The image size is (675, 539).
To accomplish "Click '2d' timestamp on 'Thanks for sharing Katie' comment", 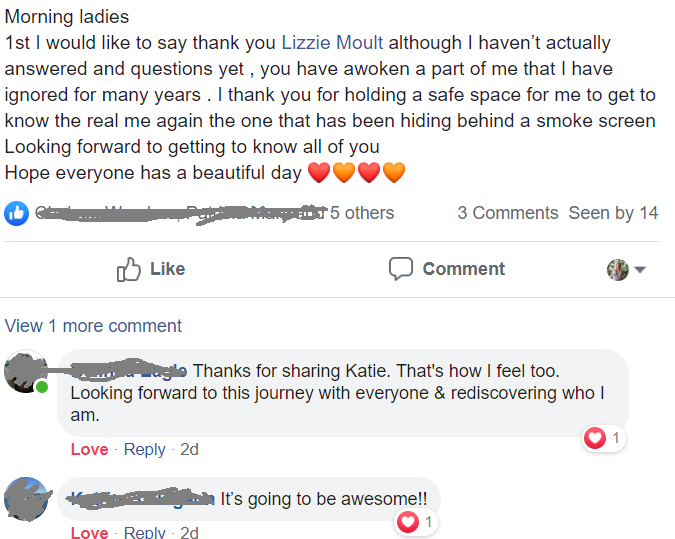I will click(x=189, y=449).
